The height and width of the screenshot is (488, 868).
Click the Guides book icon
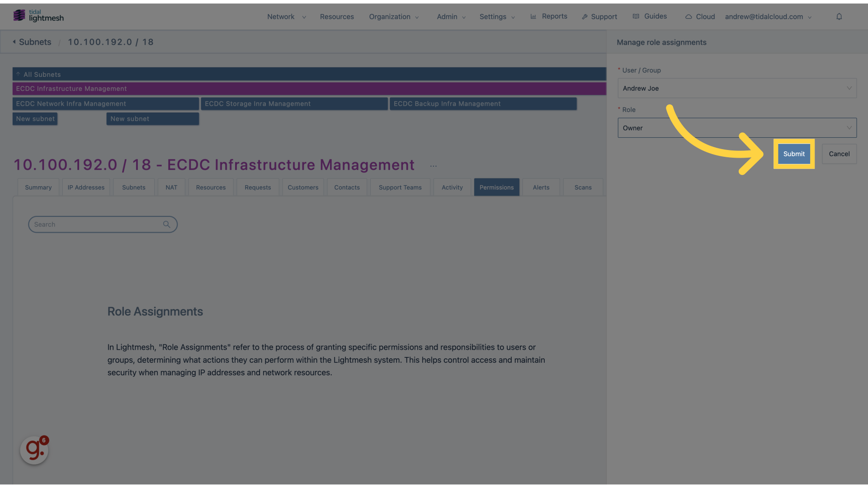636,16
